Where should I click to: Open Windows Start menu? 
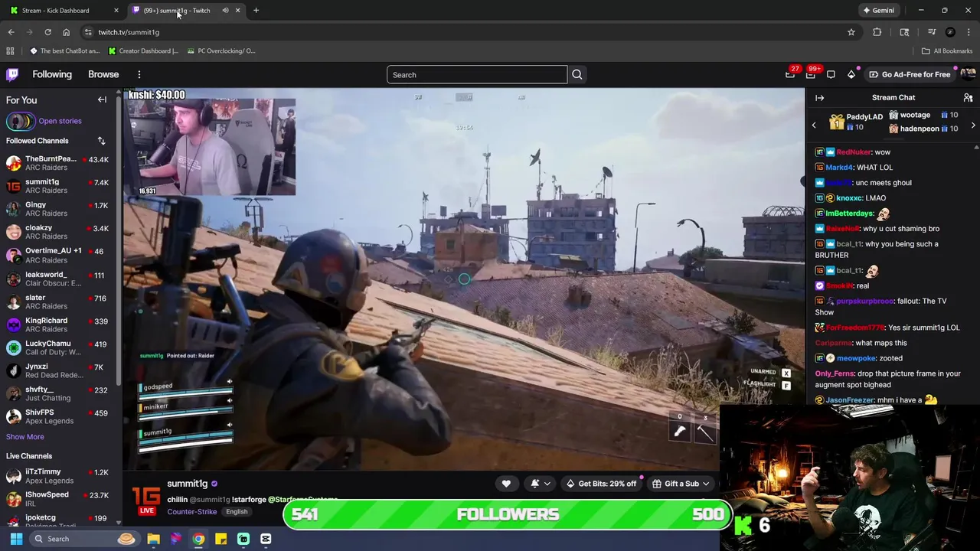coord(16,539)
